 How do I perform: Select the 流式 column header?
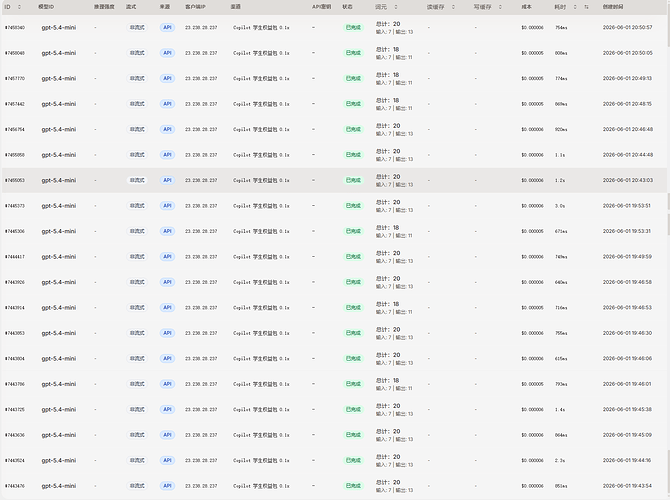(131, 7)
